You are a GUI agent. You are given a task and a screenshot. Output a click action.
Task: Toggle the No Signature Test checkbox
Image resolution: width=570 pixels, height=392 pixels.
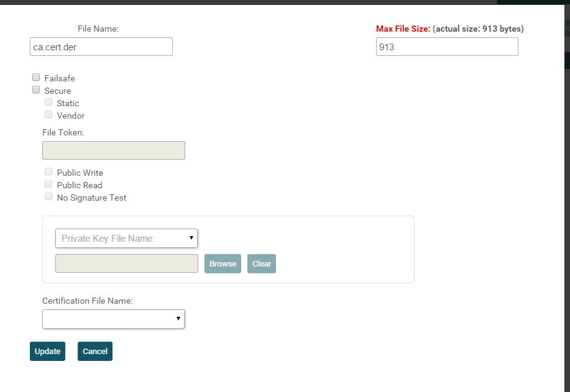point(48,196)
